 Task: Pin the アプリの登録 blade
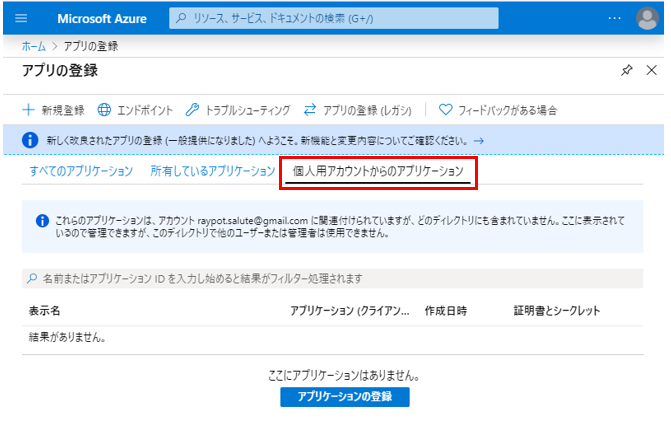click(626, 70)
